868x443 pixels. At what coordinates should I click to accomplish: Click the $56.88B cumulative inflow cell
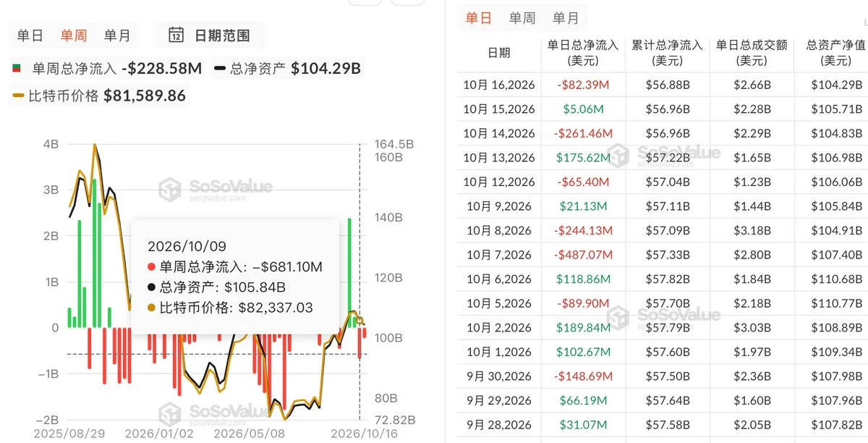click(x=668, y=85)
